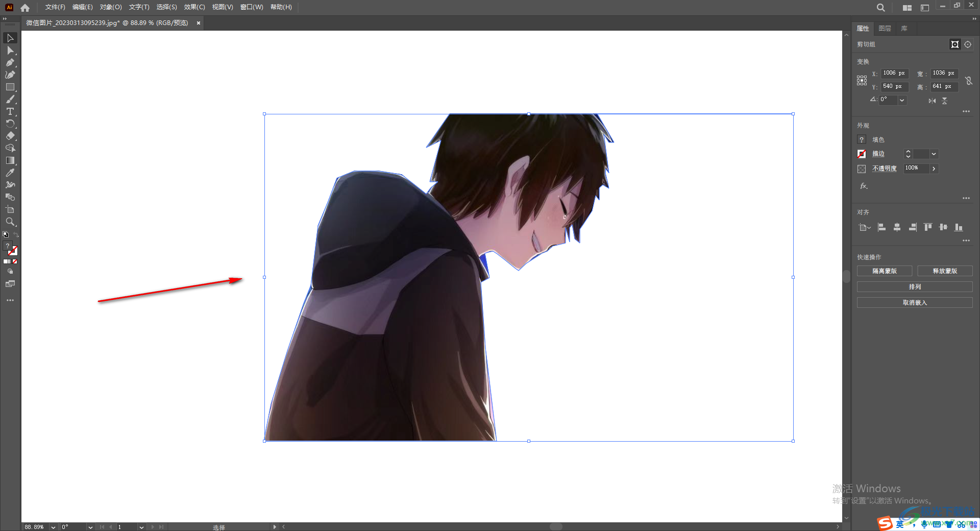Align objects to bottom edge
The image size is (980, 531).
point(959,227)
